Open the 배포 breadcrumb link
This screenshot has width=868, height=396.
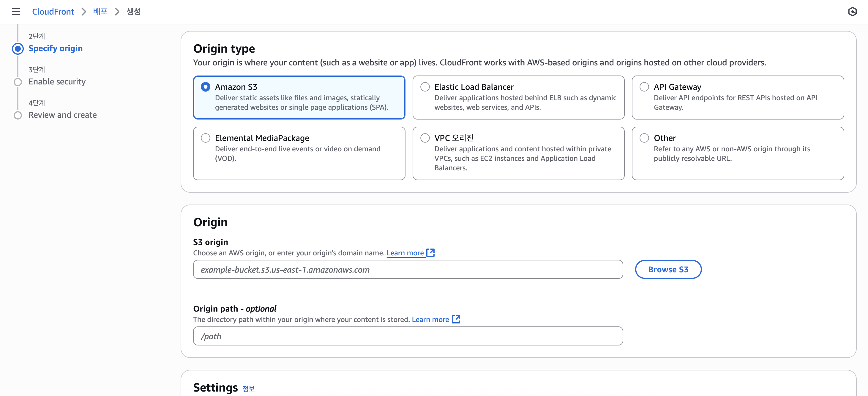(x=100, y=12)
